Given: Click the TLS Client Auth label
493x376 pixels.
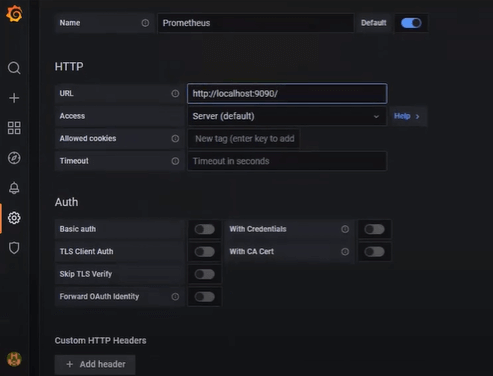Looking at the screenshot, I should pyautogui.click(x=86, y=252).
